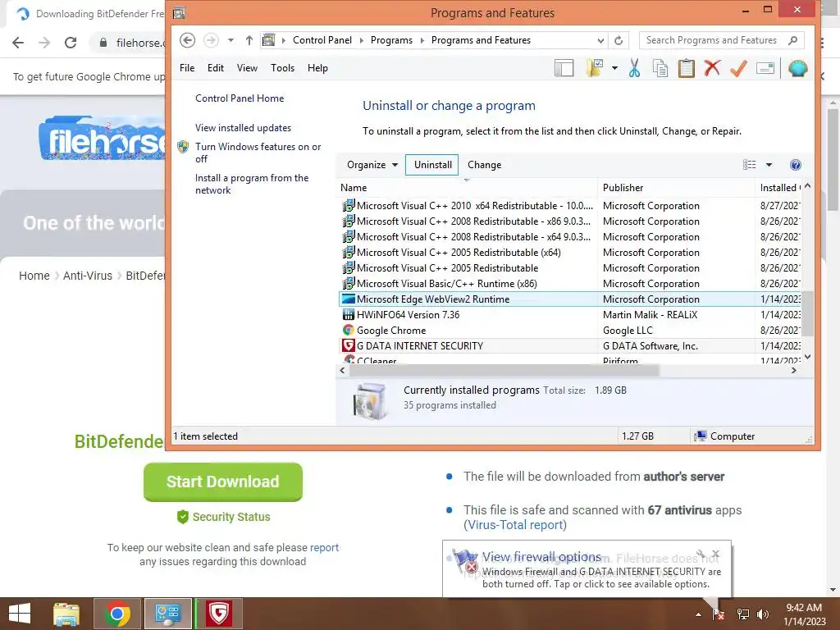Click Turn Windows features on or off
840x630 pixels.
[x=258, y=153]
